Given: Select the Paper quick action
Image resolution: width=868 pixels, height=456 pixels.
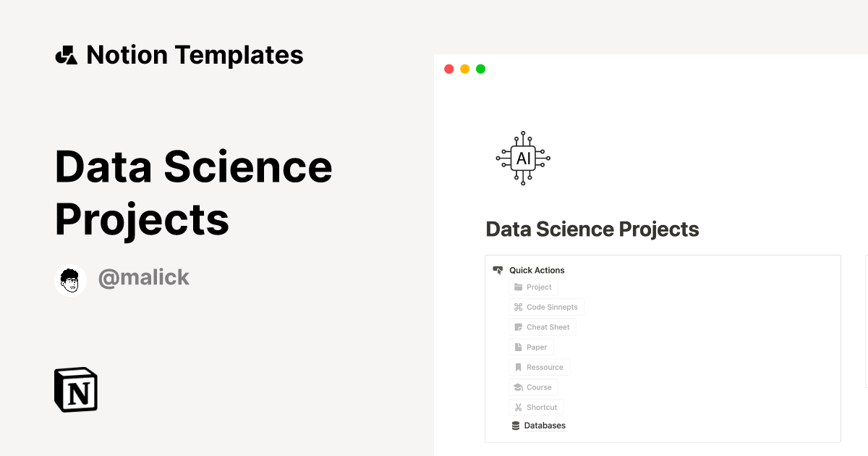Looking at the screenshot, I should click(x=532, y=347).
